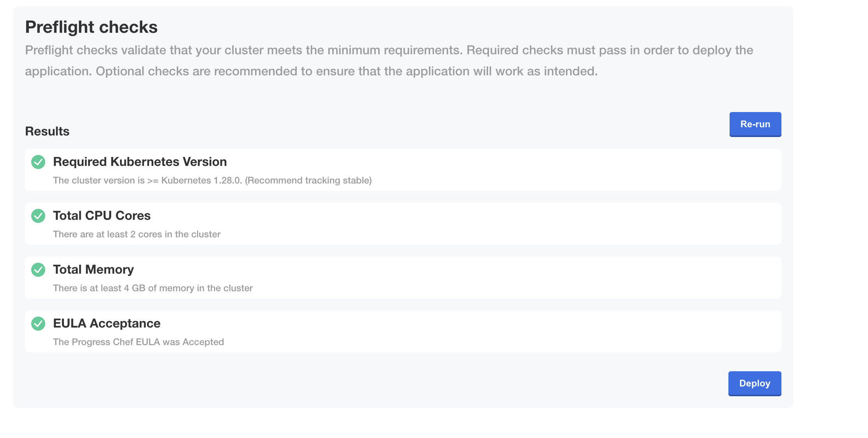This screenshot has height=438, width=868.
Task: Click the Preflight checks page heading
Action: point(91,27)
